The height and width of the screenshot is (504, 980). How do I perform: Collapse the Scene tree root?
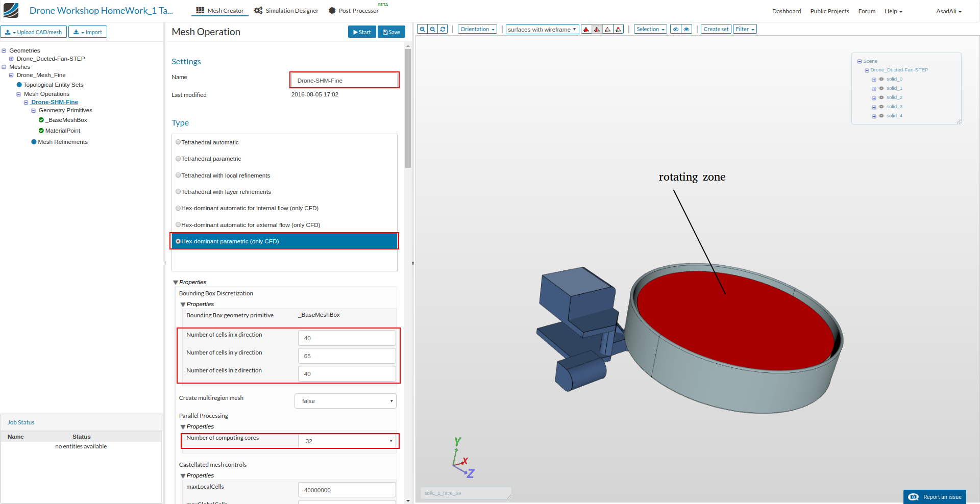[x=860, y=61]
